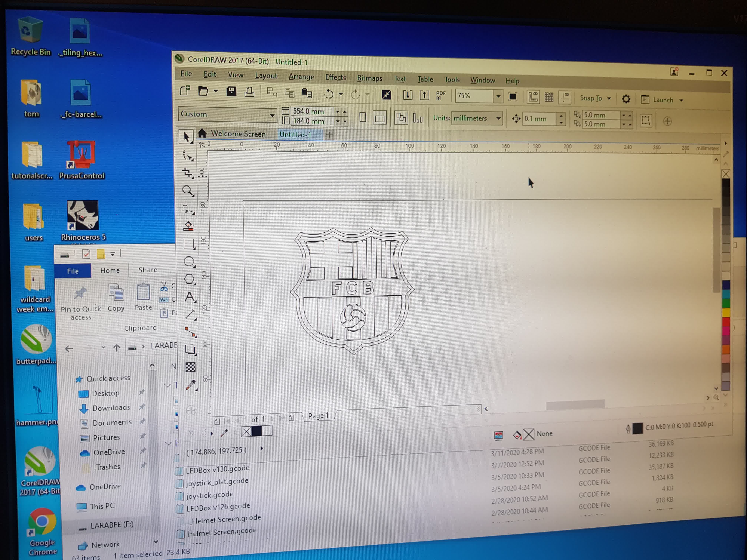Open the arrow beside Open folder icon
This screenshot has width=747, height=560.
[x=216, y=91]
